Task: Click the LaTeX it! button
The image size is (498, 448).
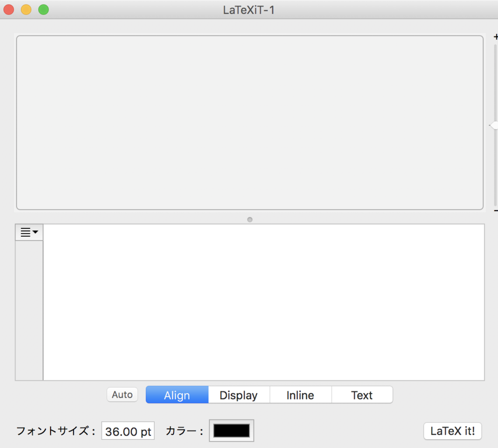Action: click(x=453, y=431)
